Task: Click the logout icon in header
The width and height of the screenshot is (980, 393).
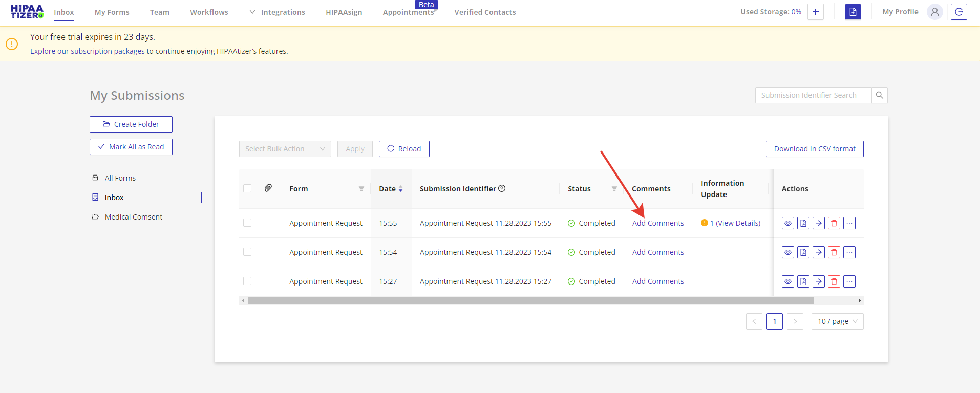Action: point(958,12)
